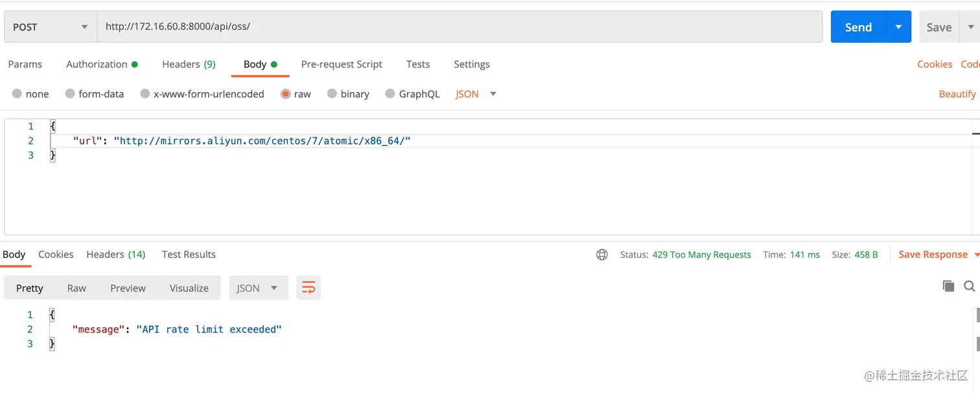The height and width of the screenshot is (394, 980).
Task: Select the form-data radio option
Action: [70, 94]
